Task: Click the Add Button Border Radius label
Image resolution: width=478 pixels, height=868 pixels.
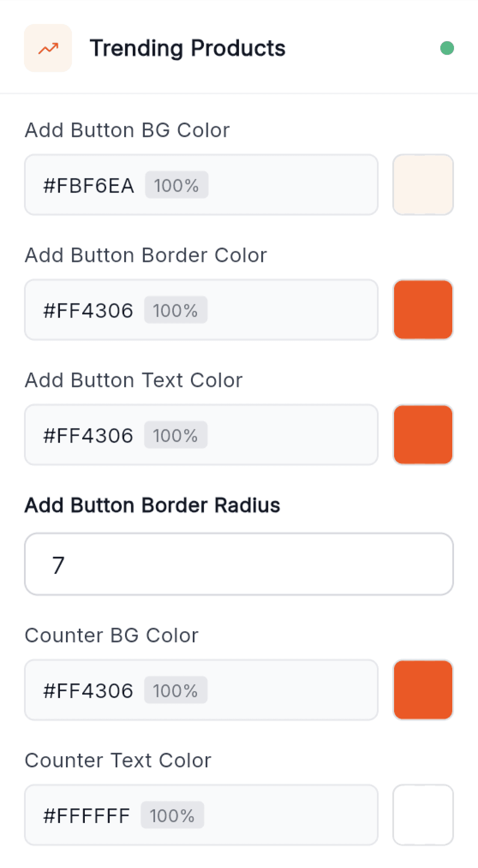Action: 152,505
